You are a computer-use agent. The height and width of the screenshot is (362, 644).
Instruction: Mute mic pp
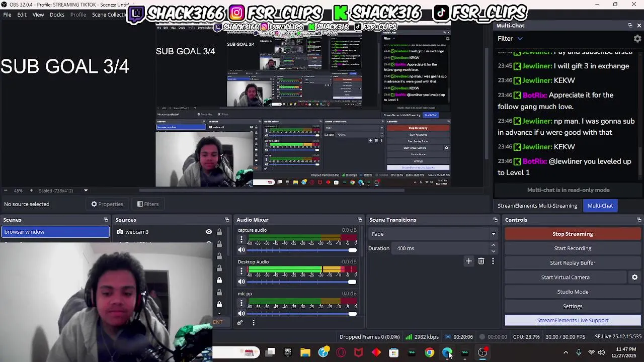[242, 314]
